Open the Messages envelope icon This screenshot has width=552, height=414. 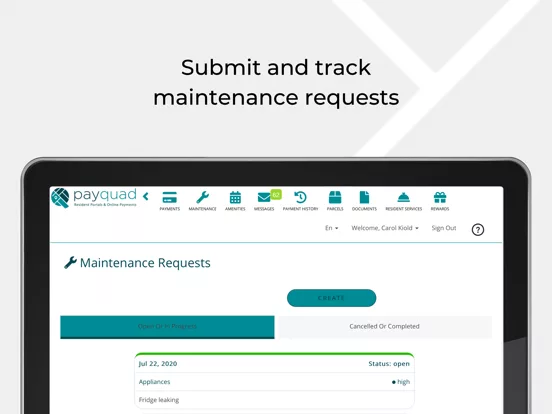click(264, 197)
